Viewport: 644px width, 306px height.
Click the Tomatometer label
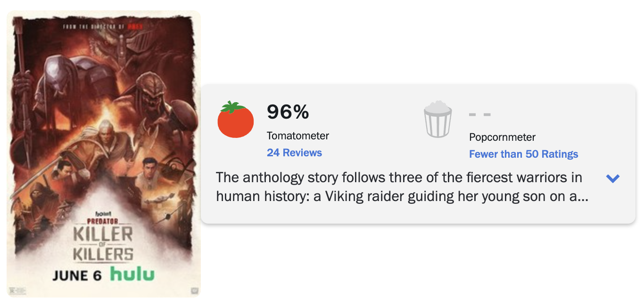[x=298, y=136]
